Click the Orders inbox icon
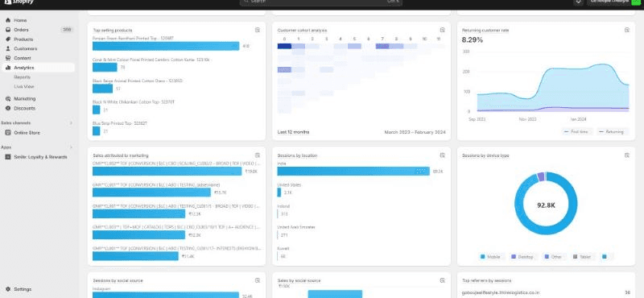Image resolution: width=644 pixels, height=298 pixels. 8,30
